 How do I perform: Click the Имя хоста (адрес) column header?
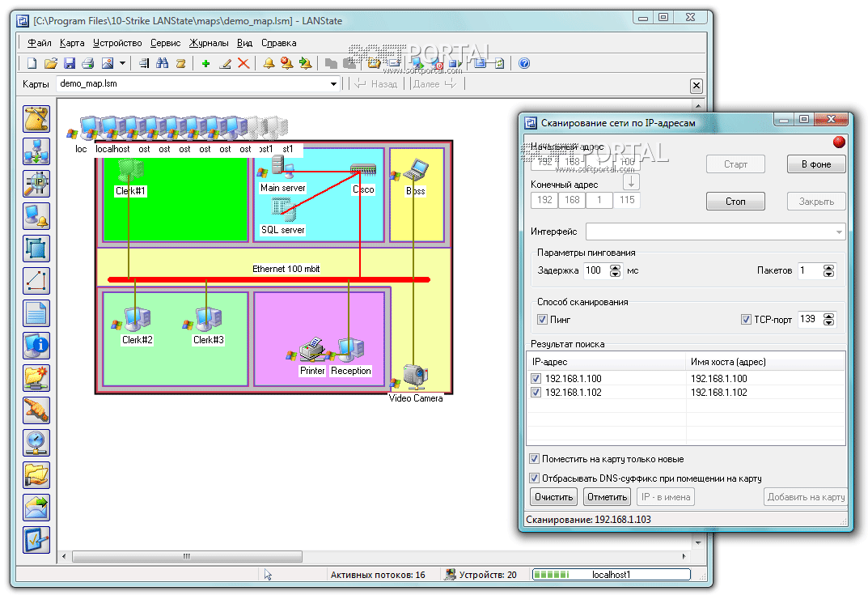click(765, 362)
